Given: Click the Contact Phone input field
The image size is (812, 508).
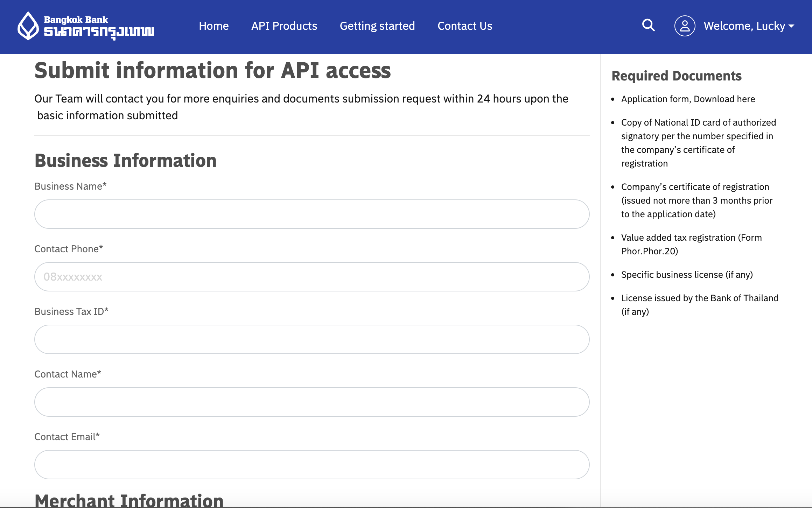Looking at the screenshot, I should [312, 277].
